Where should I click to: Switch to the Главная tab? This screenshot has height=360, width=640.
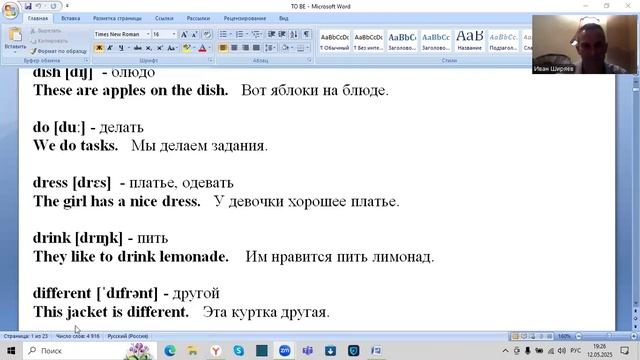tap(38, 18)
